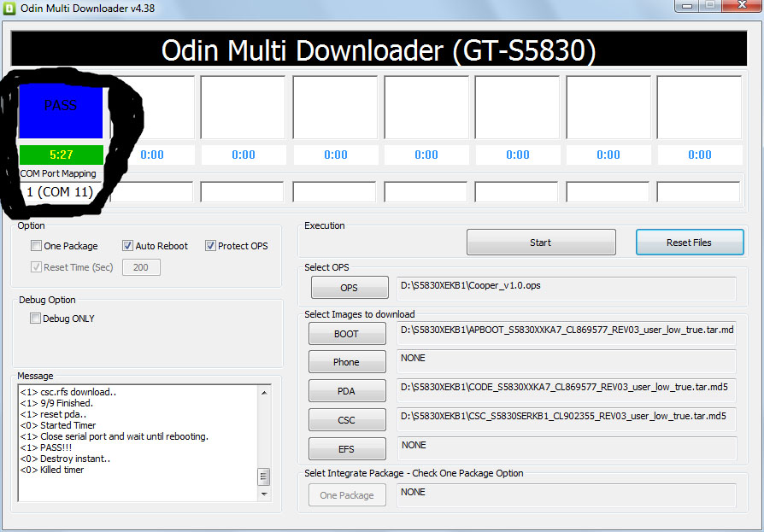The image size is (764, 532).
Task: Select the 'csc.rfs download..' log line
Action: [x=68, y=392]
